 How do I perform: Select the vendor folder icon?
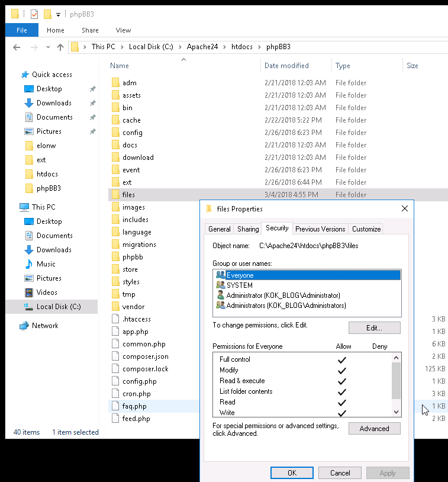(x=115, y=307)
